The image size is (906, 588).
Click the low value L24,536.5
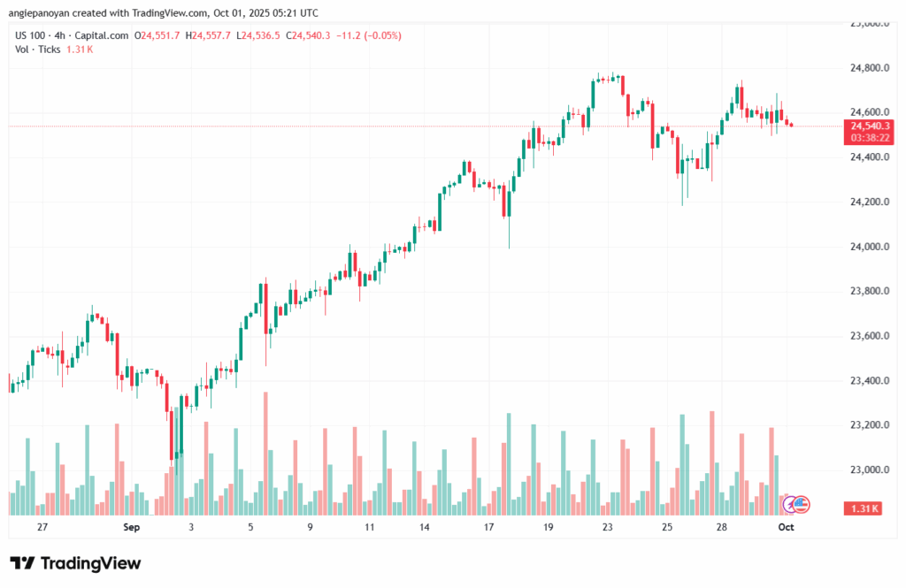click(260, 35)
